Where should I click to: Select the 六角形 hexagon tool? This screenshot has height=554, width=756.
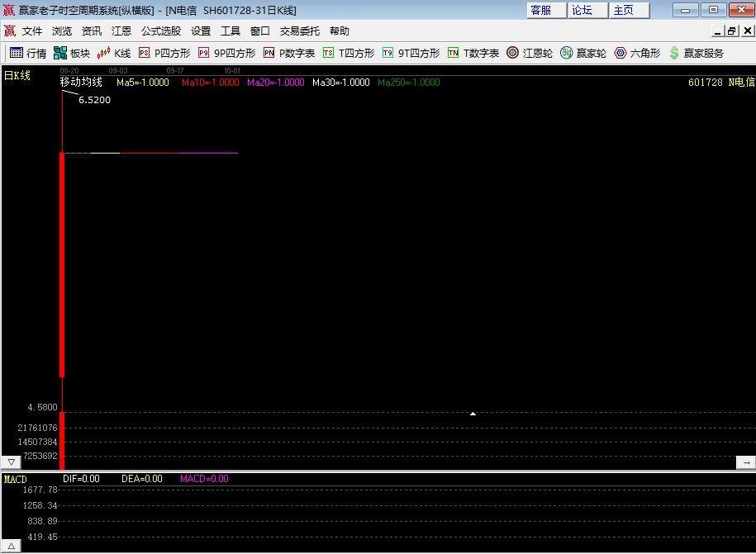[637, 53]
